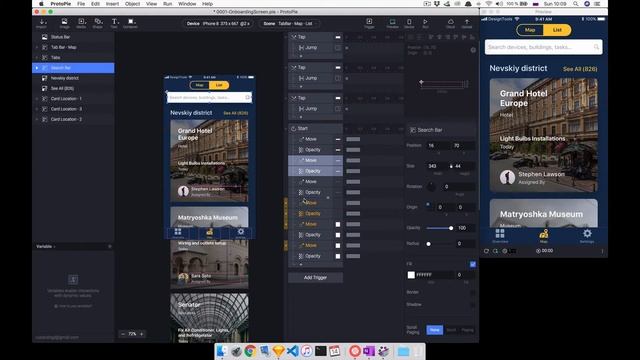
Task: Click See All (826) in Preview window
Action: pos(580,69)
